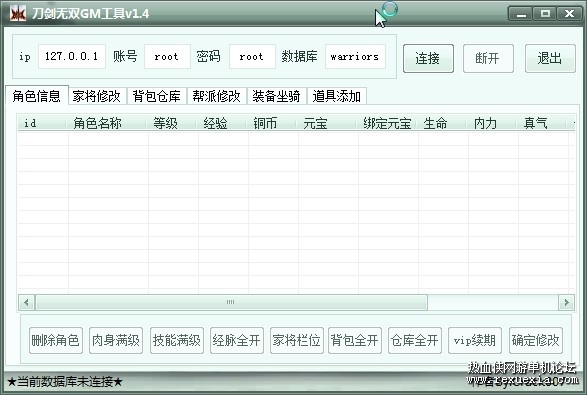Click the 删除角色 button
Image resolution: width=587 pixels, height=395 pixels.
pyautogui.click(x=56, y=340)
